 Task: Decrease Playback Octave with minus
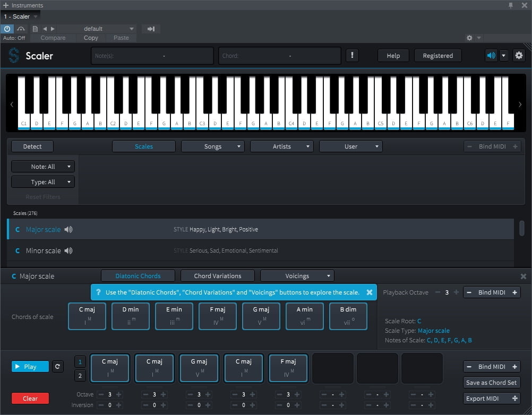437,292
